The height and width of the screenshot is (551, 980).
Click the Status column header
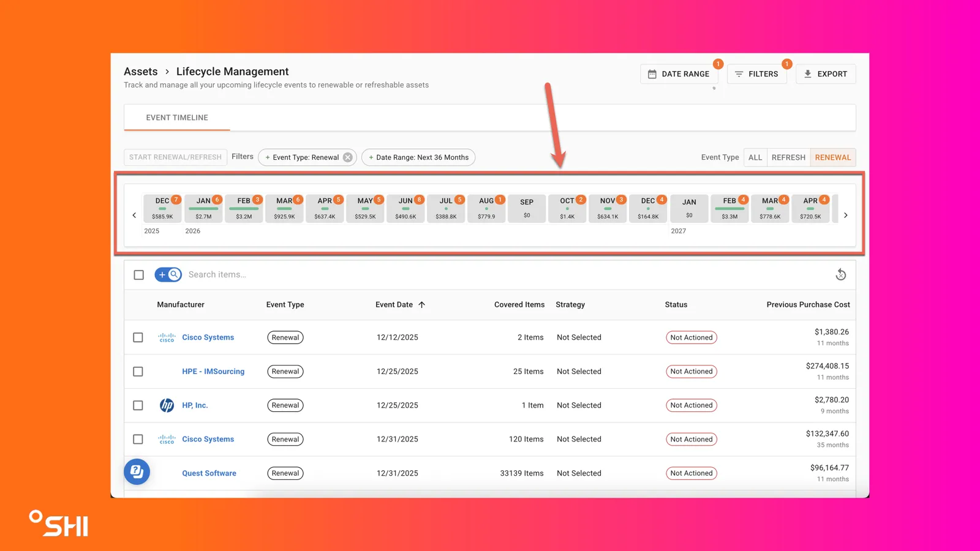point(676,304)
